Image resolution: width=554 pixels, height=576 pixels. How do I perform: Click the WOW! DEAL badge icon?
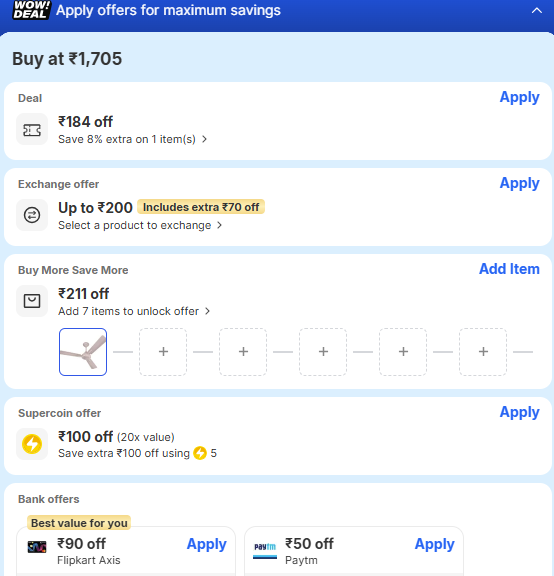(x=31, y=10)
